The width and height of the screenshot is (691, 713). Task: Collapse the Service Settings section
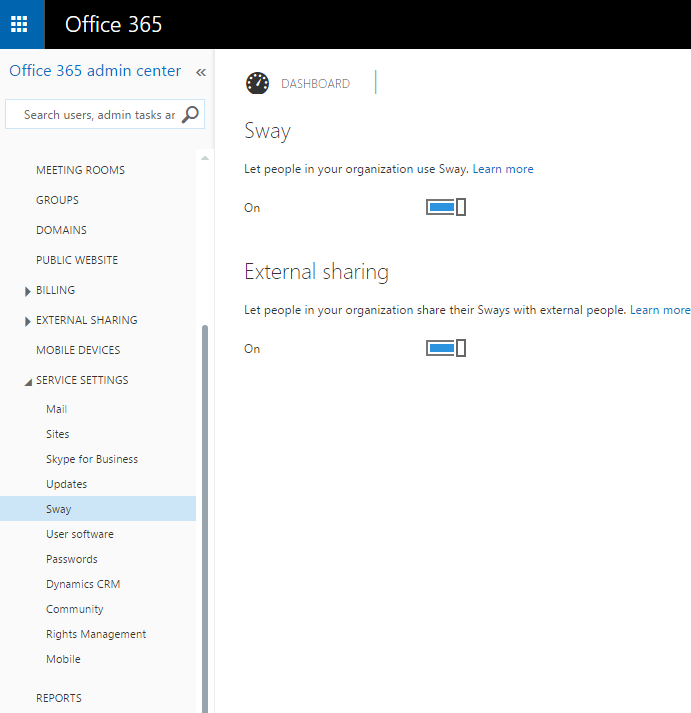(x=27, y=381)
